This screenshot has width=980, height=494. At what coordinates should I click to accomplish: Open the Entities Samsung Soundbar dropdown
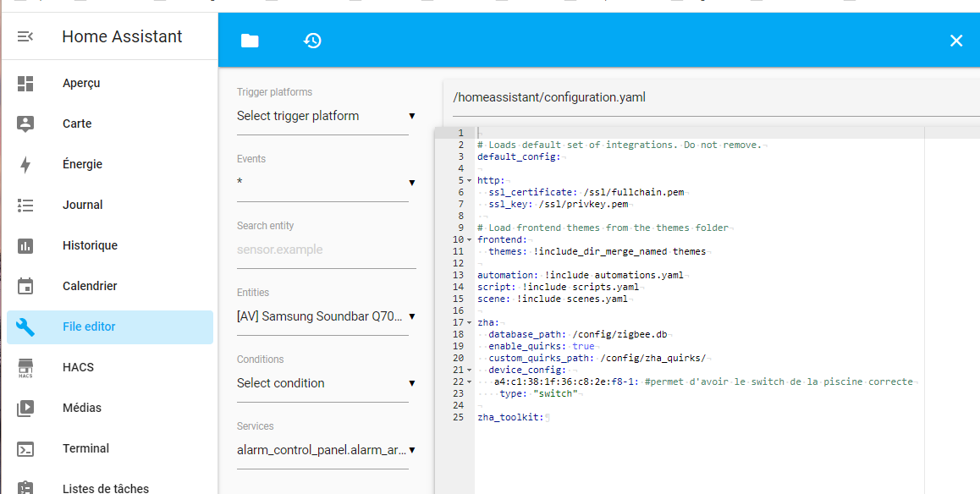(x=326, y=316)
